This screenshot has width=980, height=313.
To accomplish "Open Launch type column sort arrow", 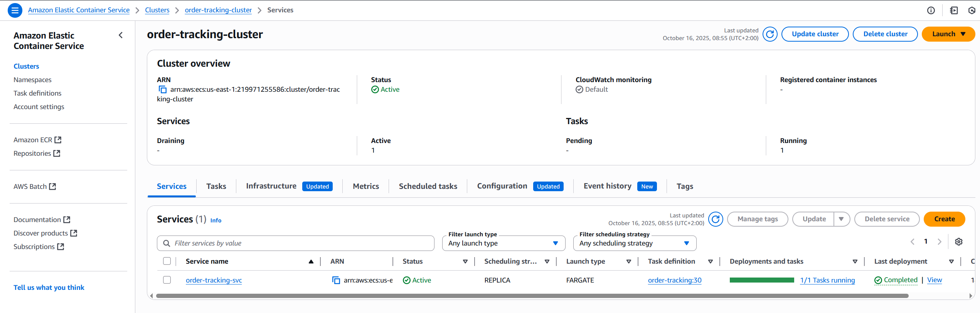I will point(629,262).
